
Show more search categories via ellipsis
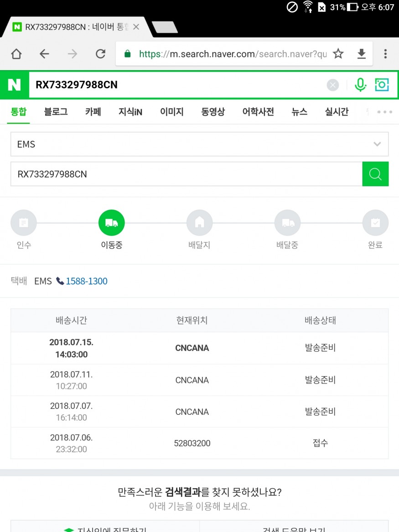(384, 112)
